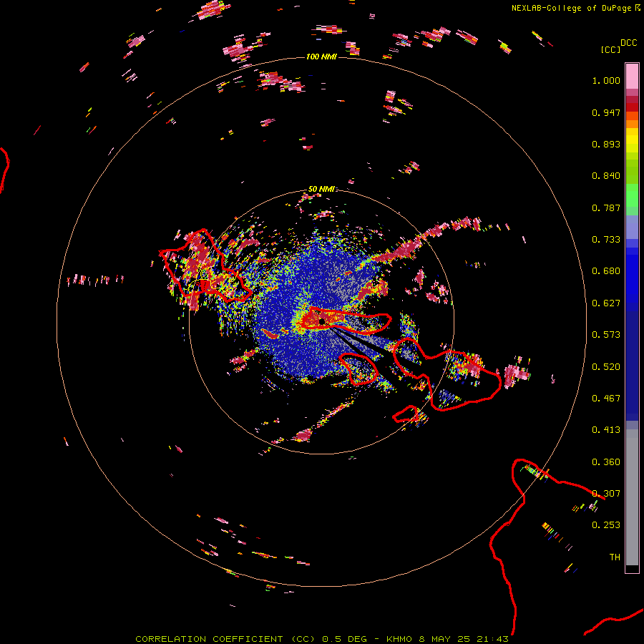This screenshot has height=644, width=644.
Task: Click the gray lower segment of the color bar
Action: 632,497
